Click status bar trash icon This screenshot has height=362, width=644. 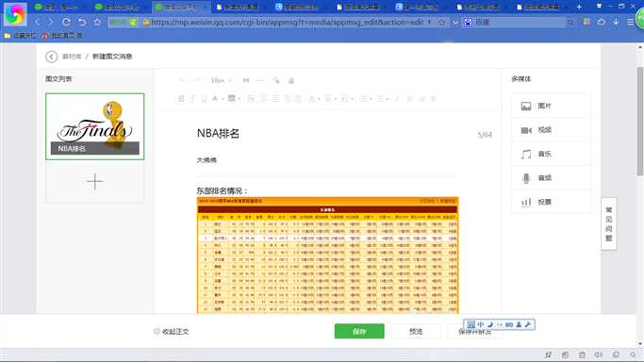tap(582, 355)
